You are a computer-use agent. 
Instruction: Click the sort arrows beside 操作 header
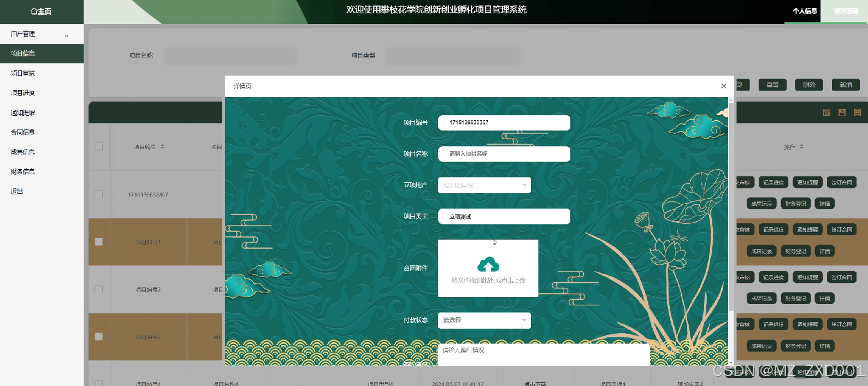pyautogui.click(x=801, y=147)
